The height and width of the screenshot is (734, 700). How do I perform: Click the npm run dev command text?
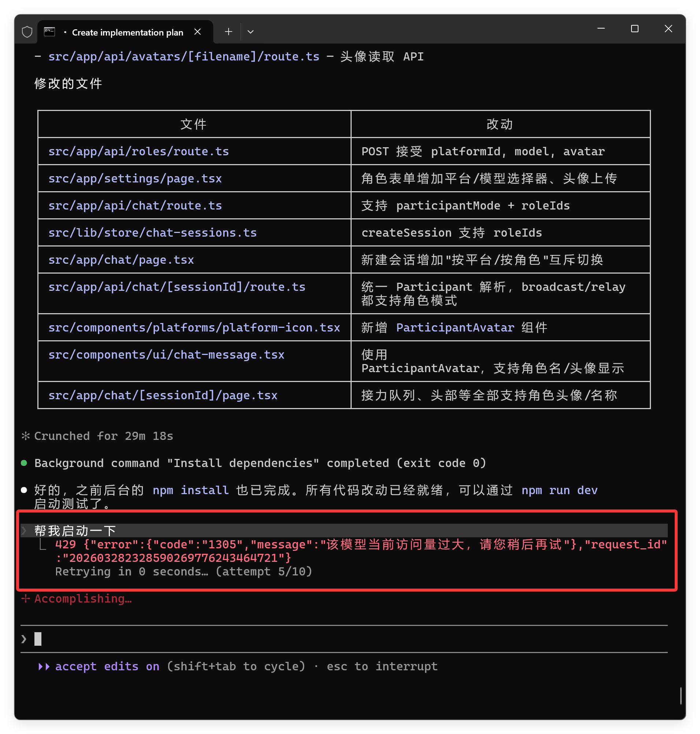[559, 490]
